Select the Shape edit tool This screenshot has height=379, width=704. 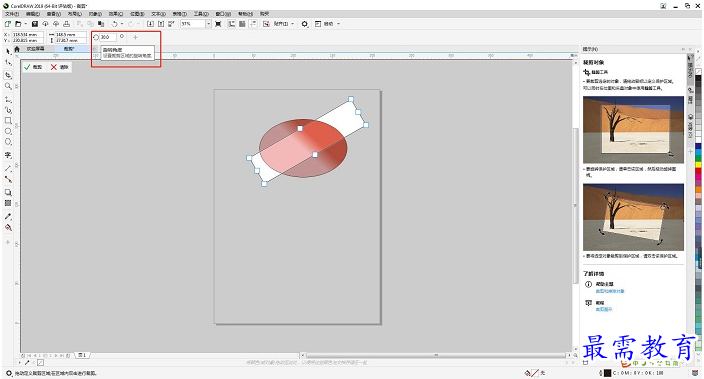(8, 62)
